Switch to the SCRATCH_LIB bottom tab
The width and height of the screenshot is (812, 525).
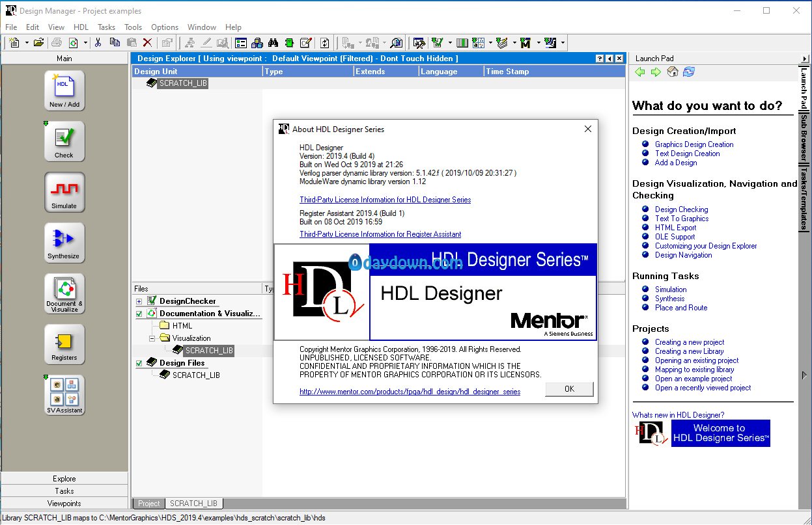(193, 504)
